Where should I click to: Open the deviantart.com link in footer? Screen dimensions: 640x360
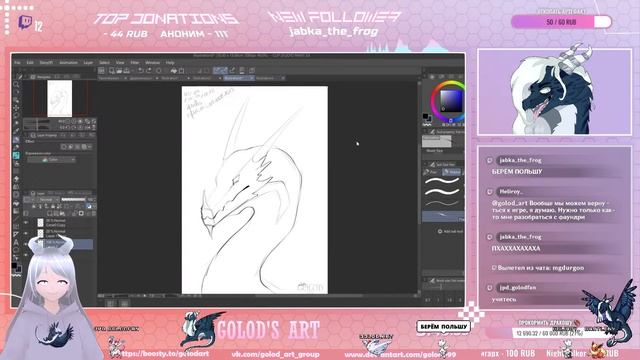[x=400, y=355]
